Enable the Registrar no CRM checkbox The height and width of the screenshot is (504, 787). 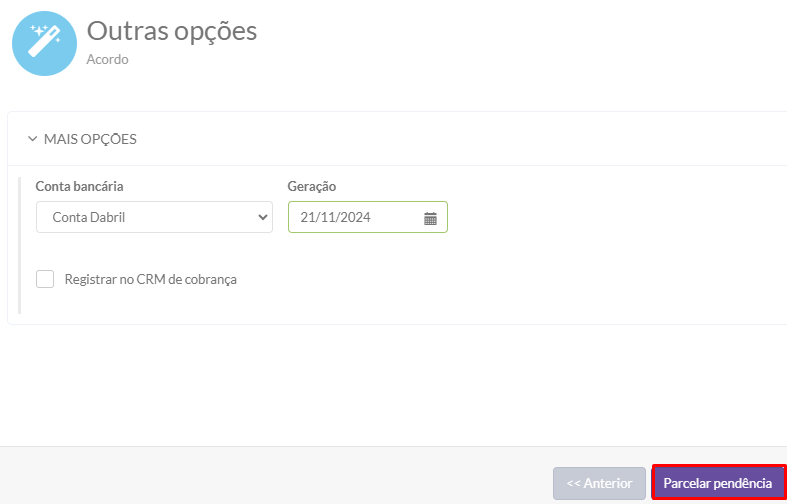click(x=45, y=279)
